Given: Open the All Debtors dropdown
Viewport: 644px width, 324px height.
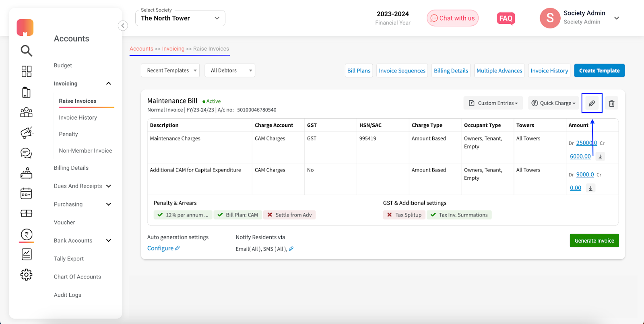Looking at the screenshot, I should [230, 70].
